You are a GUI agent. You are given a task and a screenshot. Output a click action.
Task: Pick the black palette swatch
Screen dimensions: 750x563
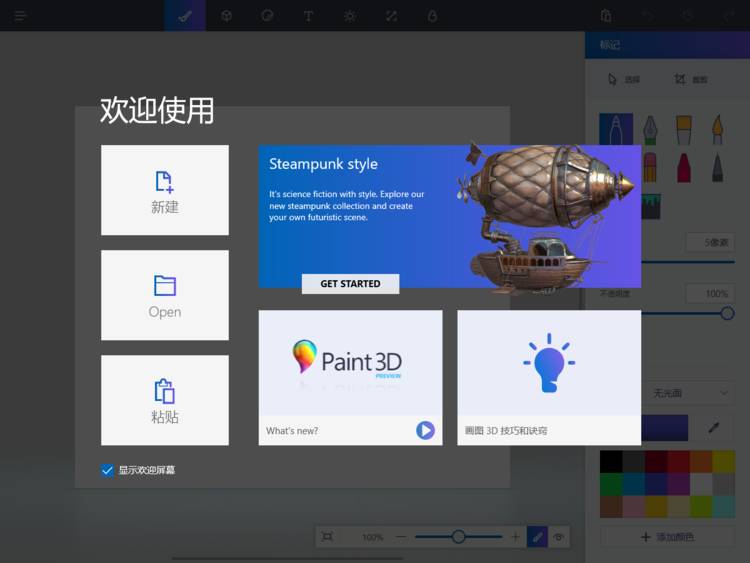click(611, 462)
